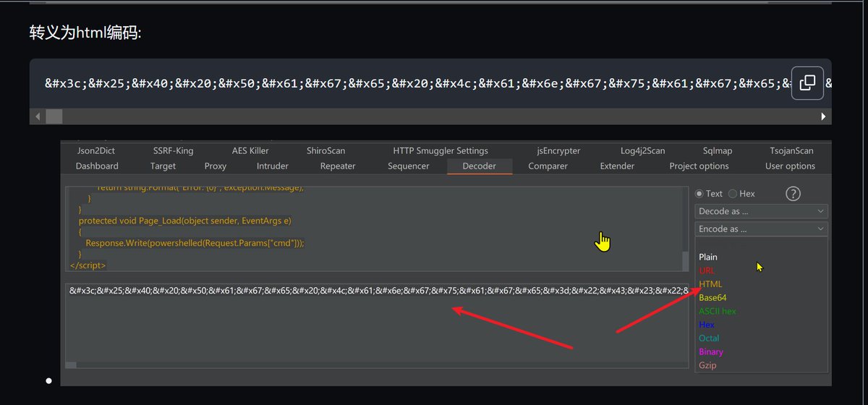Choose Plain in the encode list
This screenshot has height=405, width=868.
(x=708, y=257)
